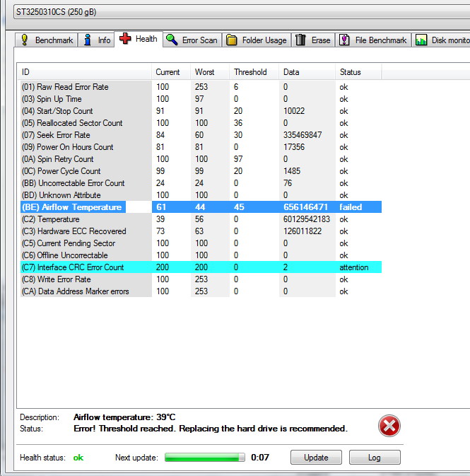Select the (C6) Offline Uncorrectable row

(x=201, y=255)
